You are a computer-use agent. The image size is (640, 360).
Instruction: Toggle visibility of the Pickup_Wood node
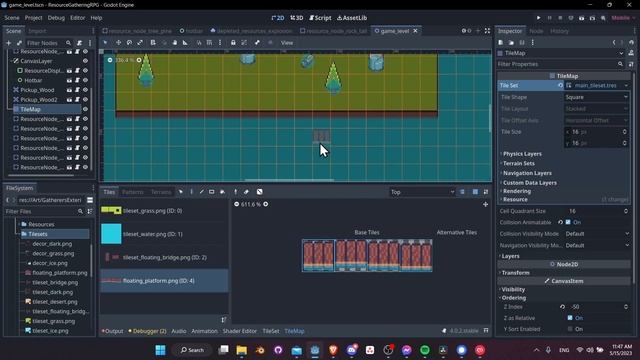[85, 90]
